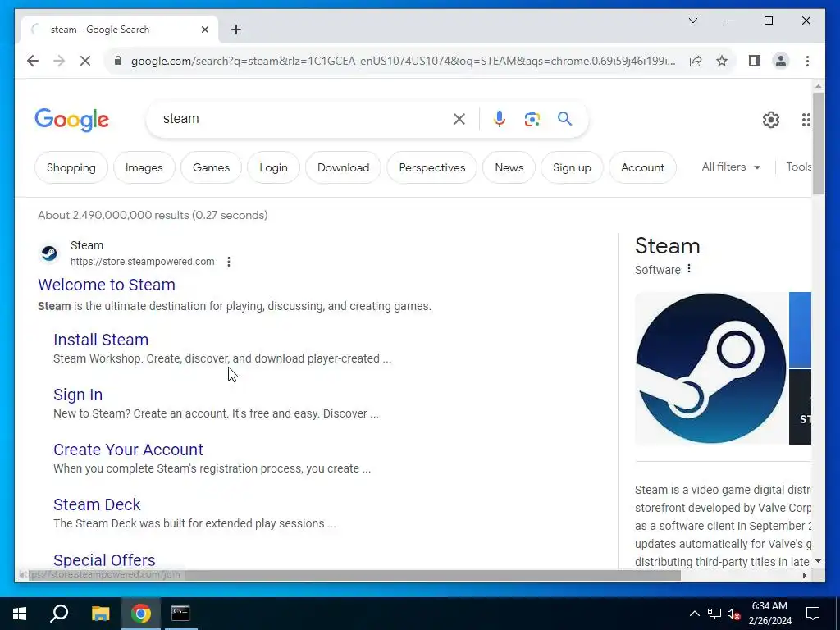Switch to the Command Prompt taskbar icon
840x630 pixels.
pyautogui.click(x=180, y=614)
